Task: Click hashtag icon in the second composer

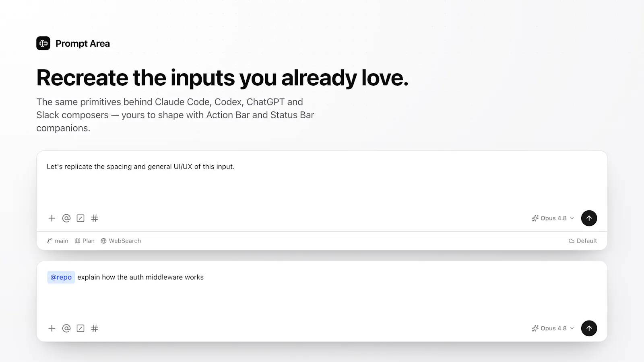Action: (95, 328)
